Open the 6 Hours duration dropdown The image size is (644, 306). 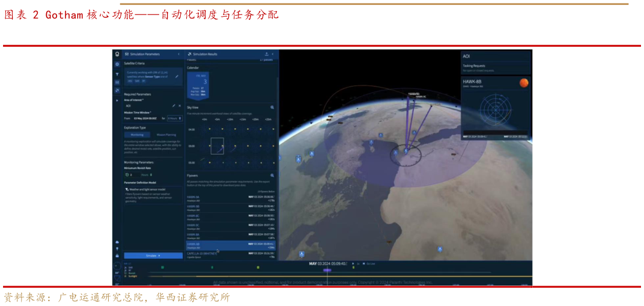[174, 118]
